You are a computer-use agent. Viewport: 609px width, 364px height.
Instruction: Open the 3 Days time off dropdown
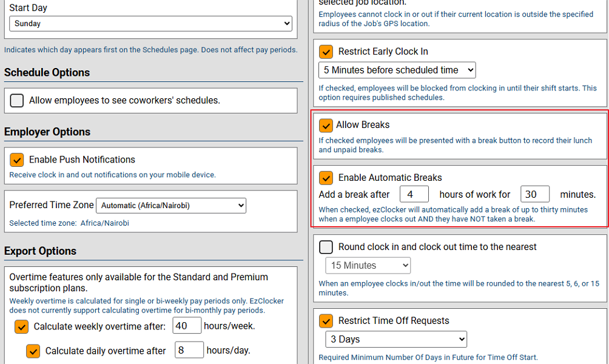[396, 340]
